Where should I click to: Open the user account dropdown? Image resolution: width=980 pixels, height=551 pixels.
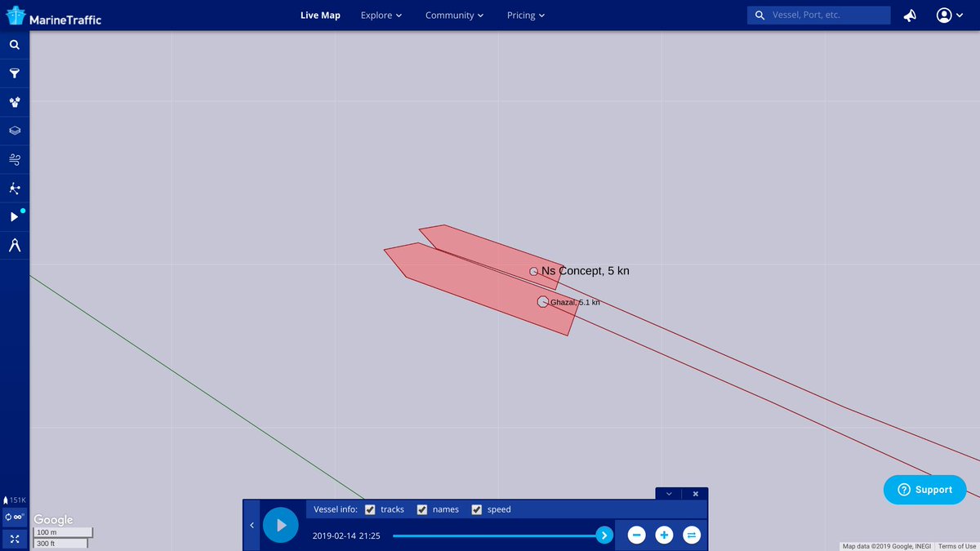tap(950, 16)
